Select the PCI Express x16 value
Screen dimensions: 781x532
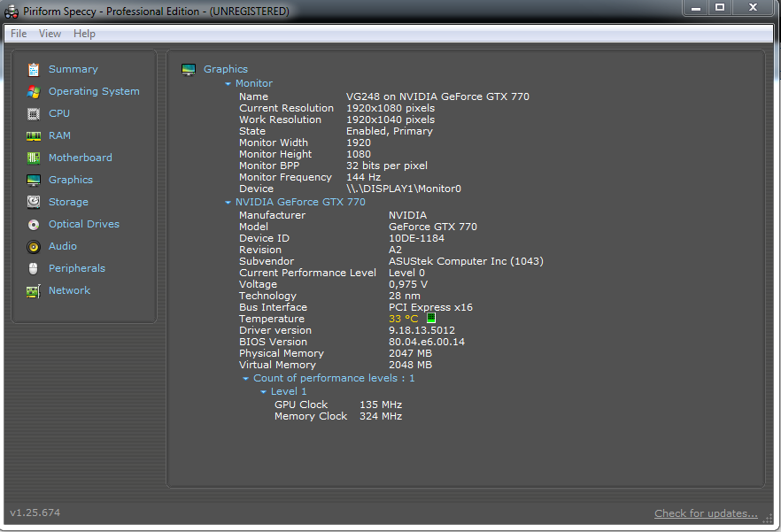click(430, 307)
